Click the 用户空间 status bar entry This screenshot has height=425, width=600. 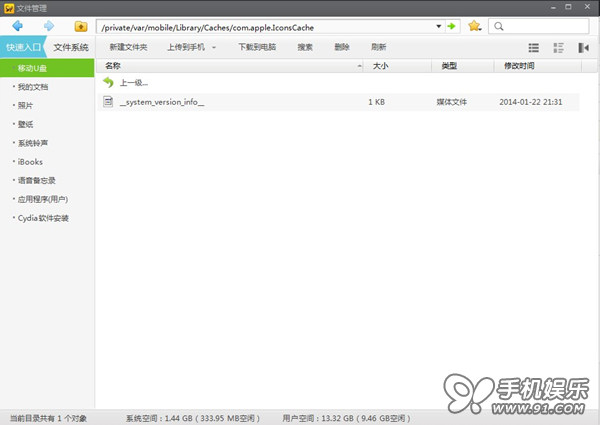[x=346, y=418]
